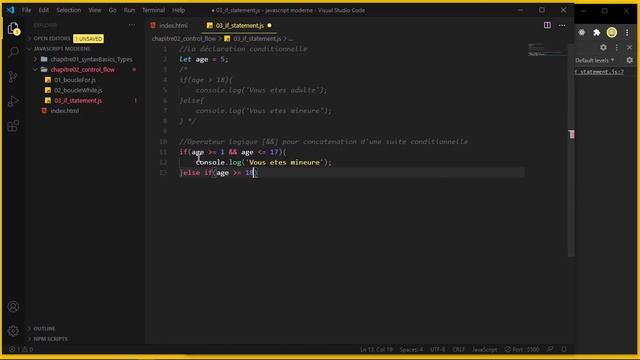Select 03_if_statement.js in the explorer tree
Screen dimensions: 640x360
pyautogui.click(x=78, y=100)
